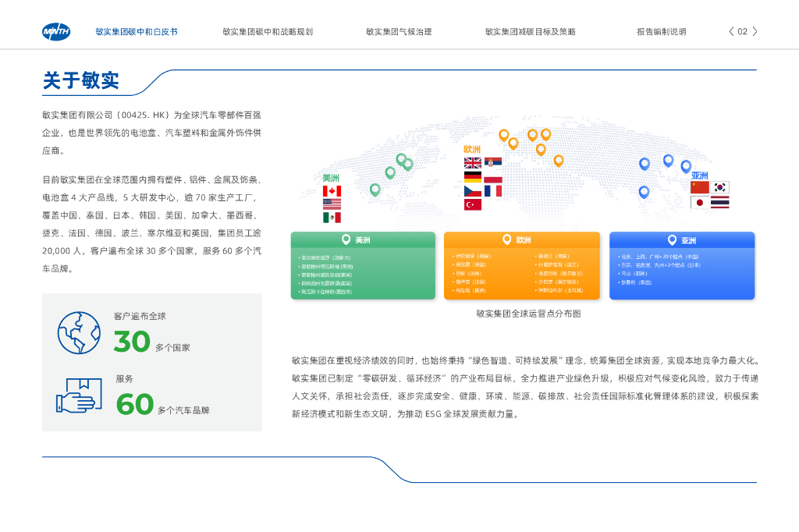Click the 多个国家 text

[172, 348]
